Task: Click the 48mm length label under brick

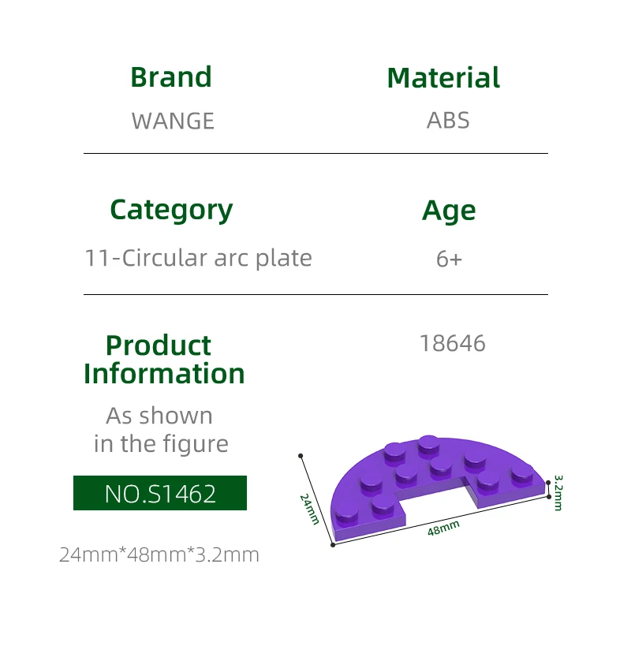Action: point(443,528)
